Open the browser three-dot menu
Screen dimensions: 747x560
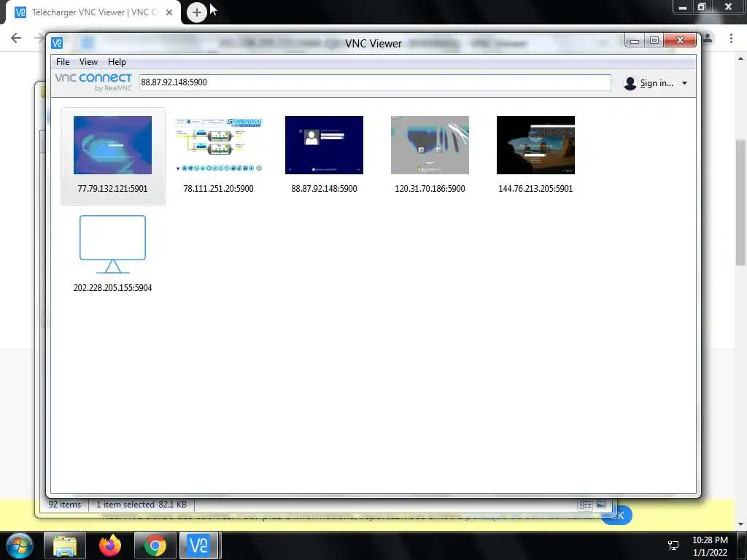731,38
